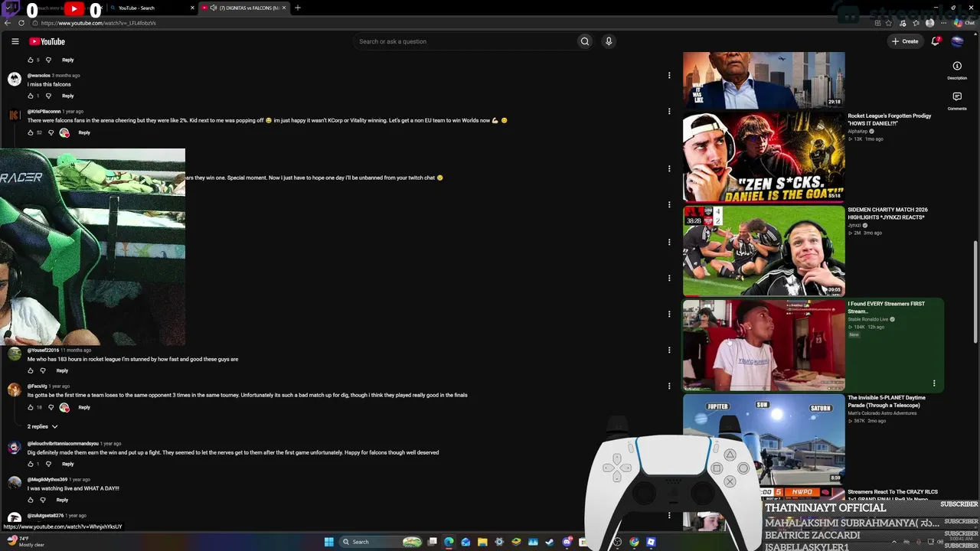The height and width of the screenshot is (551, 980).
Task: Go to YouTube home via logo
Action: coord(47,41)
